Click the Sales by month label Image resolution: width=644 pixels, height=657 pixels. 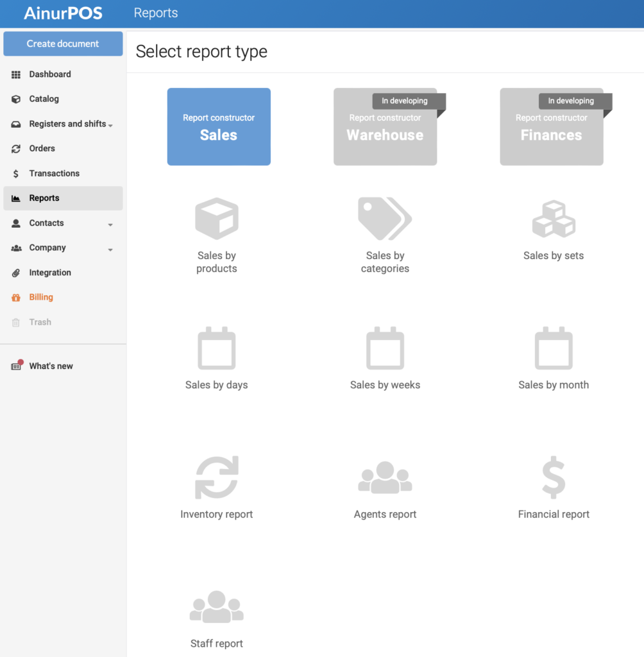554,385
